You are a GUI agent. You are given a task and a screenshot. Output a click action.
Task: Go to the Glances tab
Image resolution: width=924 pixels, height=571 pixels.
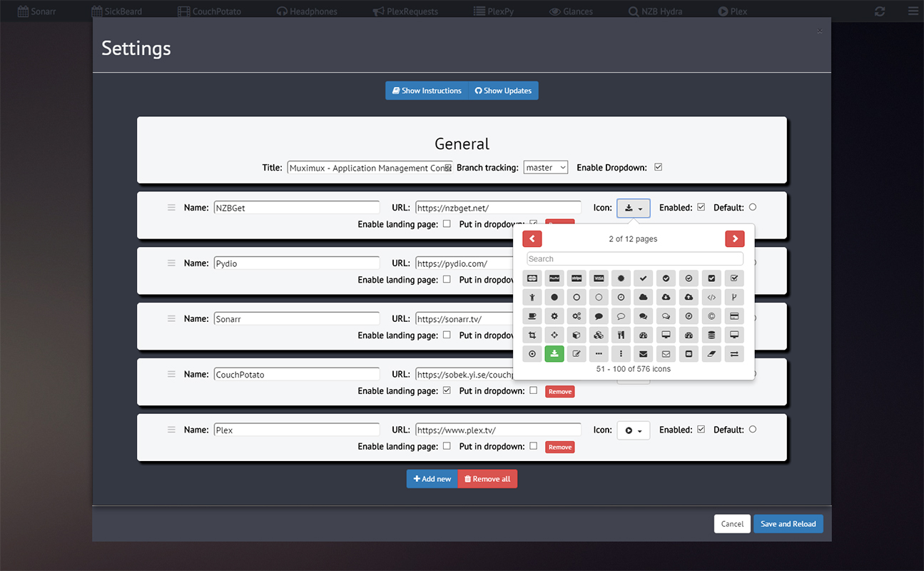[572, 11]
